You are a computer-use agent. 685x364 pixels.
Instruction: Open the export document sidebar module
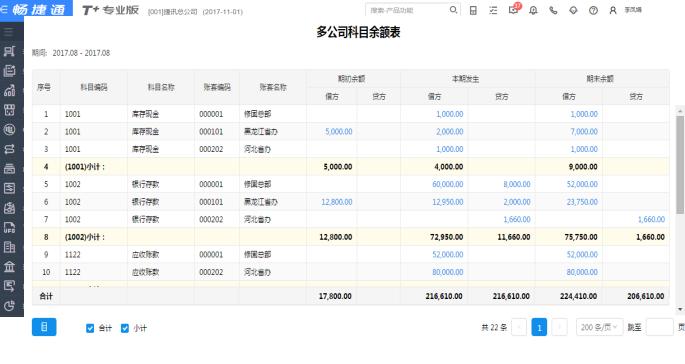pyautogui.click(x=9, y=286)
